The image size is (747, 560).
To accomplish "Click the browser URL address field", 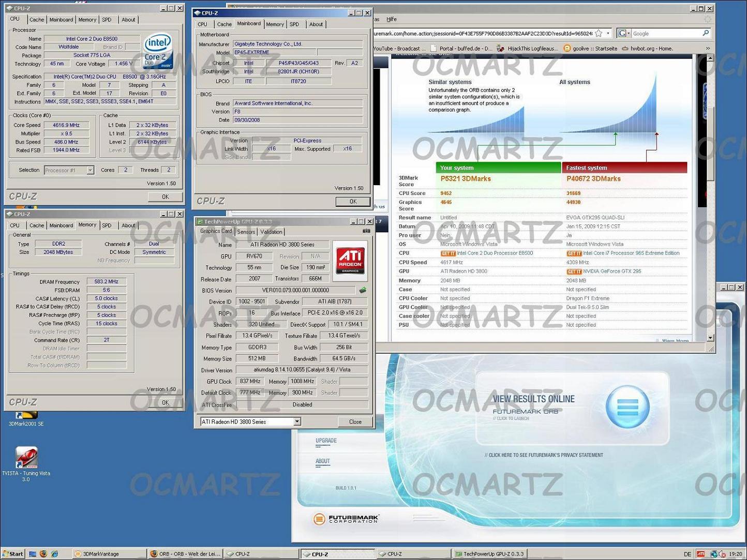I will tap(482, 33).
